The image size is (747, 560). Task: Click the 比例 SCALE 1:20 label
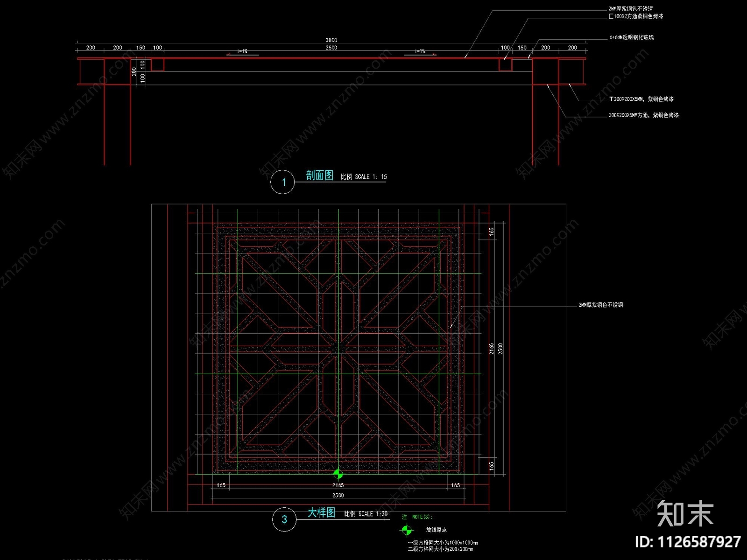366,514
